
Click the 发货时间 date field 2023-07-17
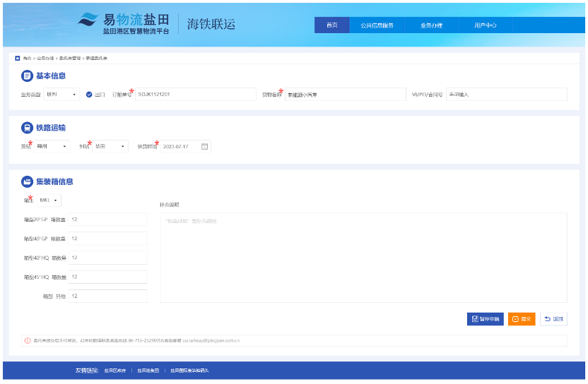(186, 147)
